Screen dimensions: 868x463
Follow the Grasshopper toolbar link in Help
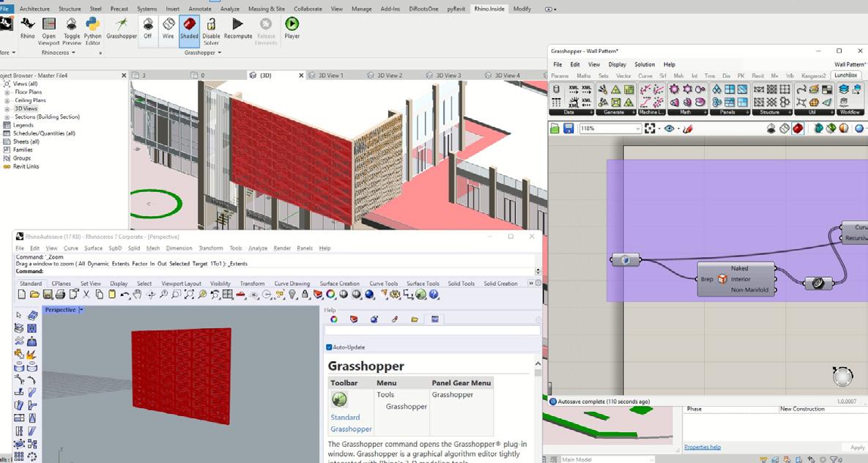tap(351, 429)
